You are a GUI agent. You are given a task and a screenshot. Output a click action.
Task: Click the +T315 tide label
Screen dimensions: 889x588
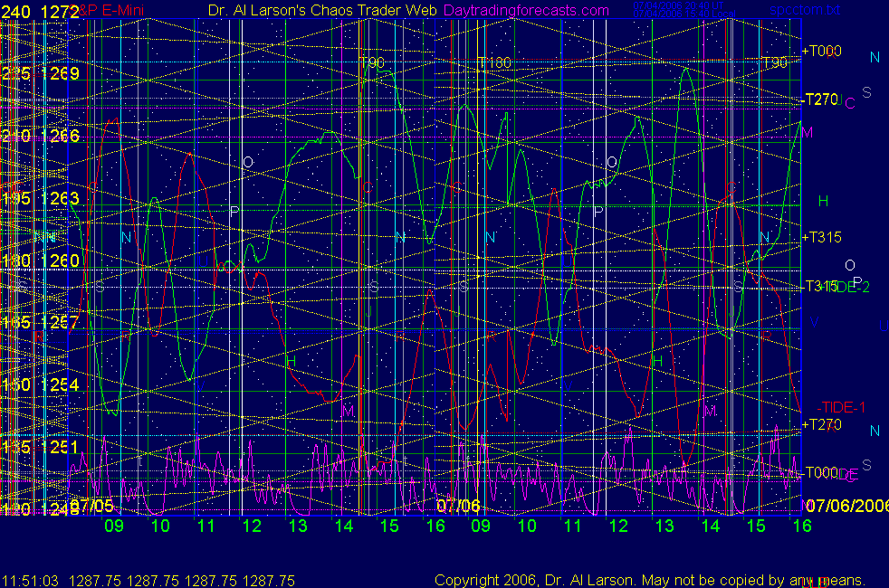(x=822, y=238)
